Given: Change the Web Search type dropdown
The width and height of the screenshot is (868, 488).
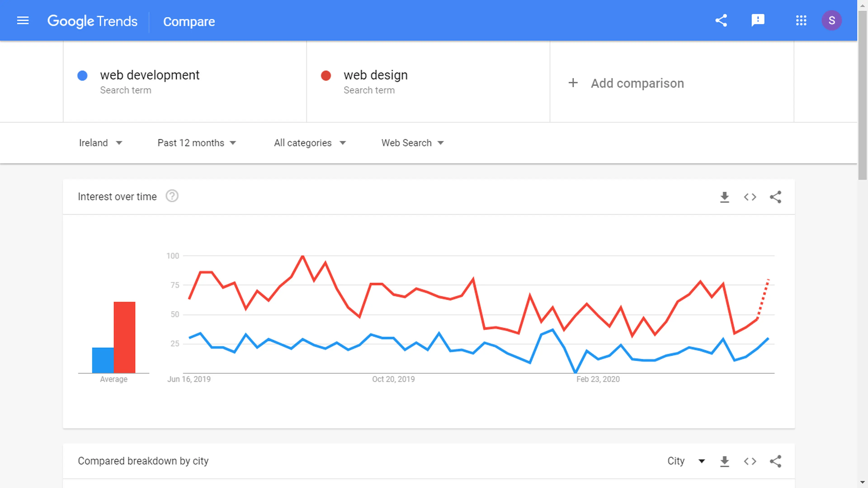Looking at the screenshot, I should click(413, 143).
